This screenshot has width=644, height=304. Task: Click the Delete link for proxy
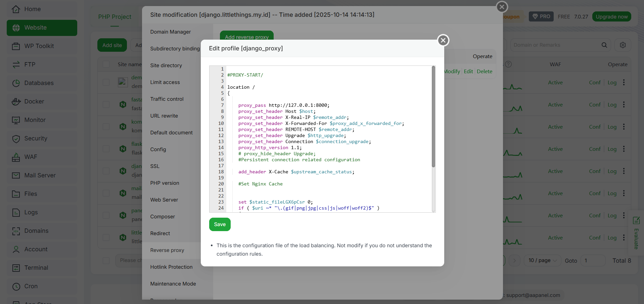[x=484, y=71]
